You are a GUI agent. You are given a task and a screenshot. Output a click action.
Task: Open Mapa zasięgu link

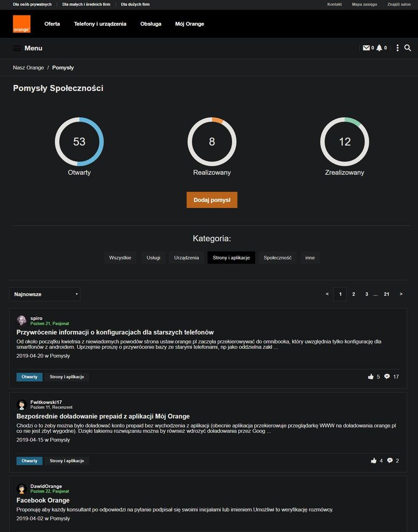pos(364,4)
